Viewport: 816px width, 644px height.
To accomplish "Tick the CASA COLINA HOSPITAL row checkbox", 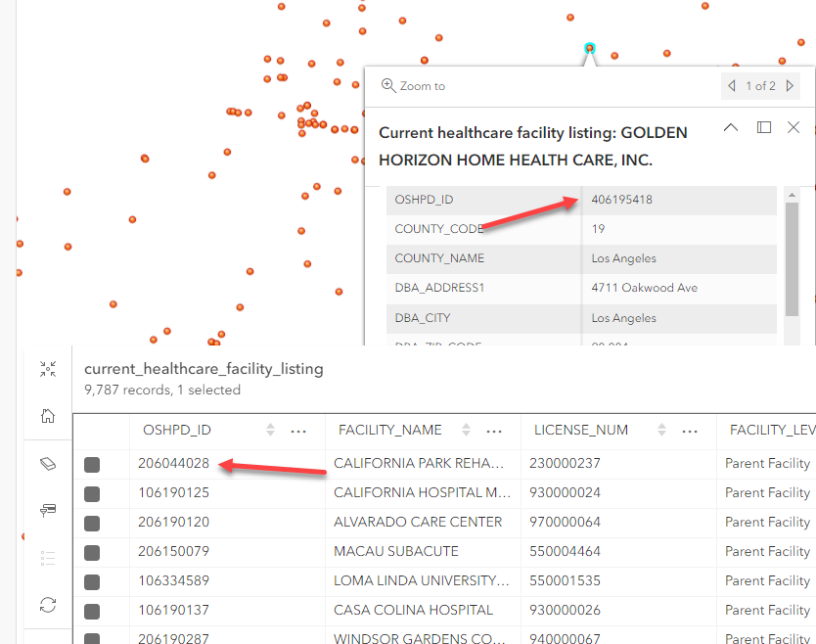I will pos(92,612).
